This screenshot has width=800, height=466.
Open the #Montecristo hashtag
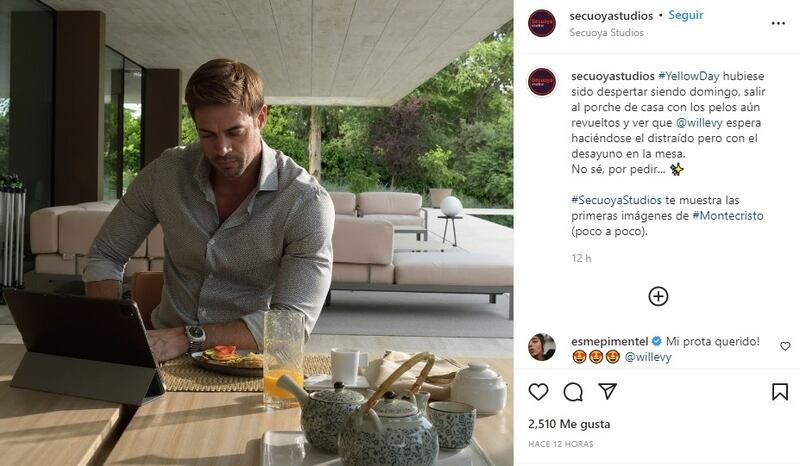pyautogui.click(x=728, y=215)
